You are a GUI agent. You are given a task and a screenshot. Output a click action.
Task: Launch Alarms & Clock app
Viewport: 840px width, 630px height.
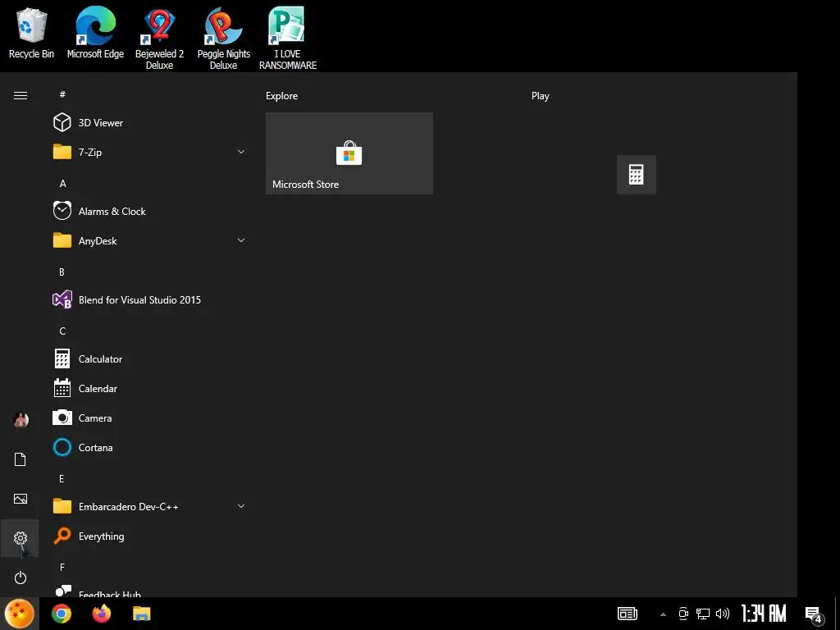[x=150, y=211]
